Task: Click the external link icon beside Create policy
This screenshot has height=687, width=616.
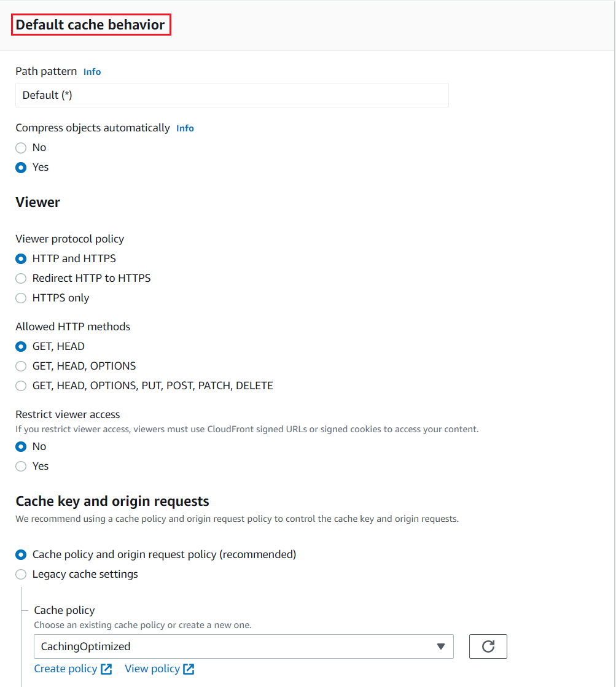Action: (106, 669)
